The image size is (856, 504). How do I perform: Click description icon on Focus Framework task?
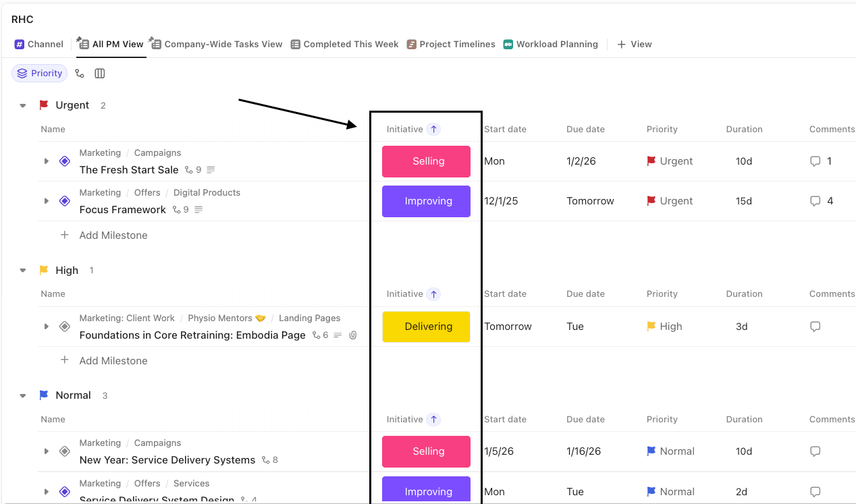click(x=198, y=210)
